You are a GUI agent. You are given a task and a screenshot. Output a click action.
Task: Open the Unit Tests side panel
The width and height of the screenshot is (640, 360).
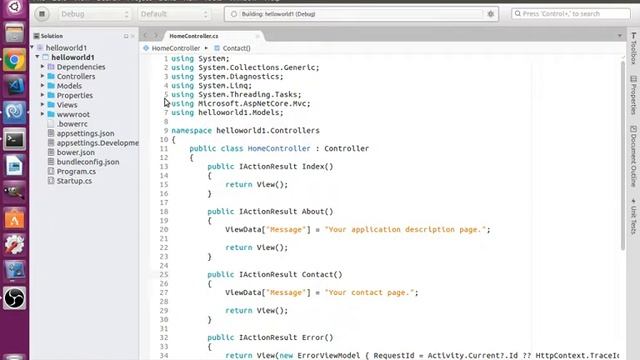(633, 216)
